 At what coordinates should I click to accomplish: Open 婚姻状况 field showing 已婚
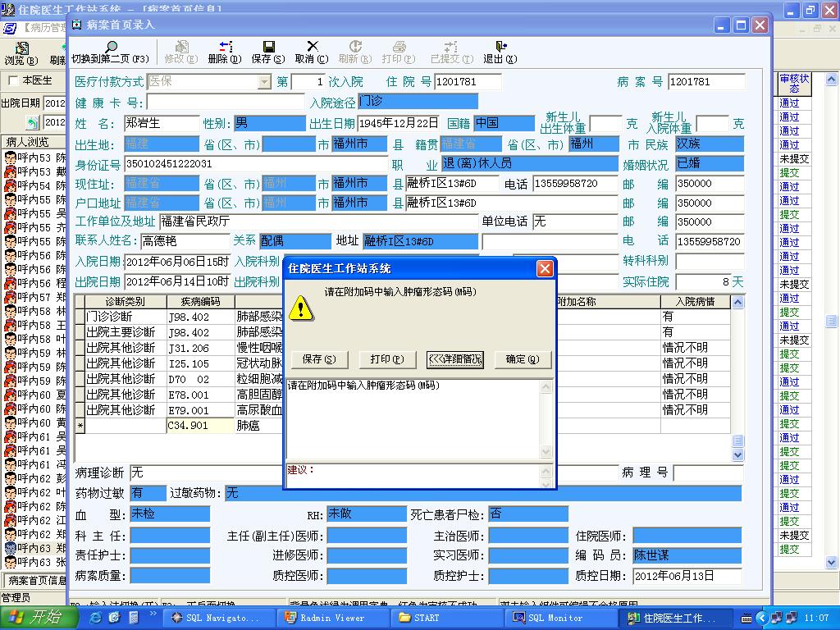[x=710, y=163]
